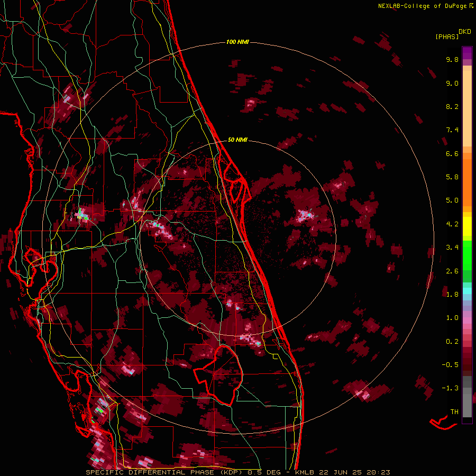Click the 8.2 legend value
This screenshot has width=476, height=476.
click(x=452, y=106)
